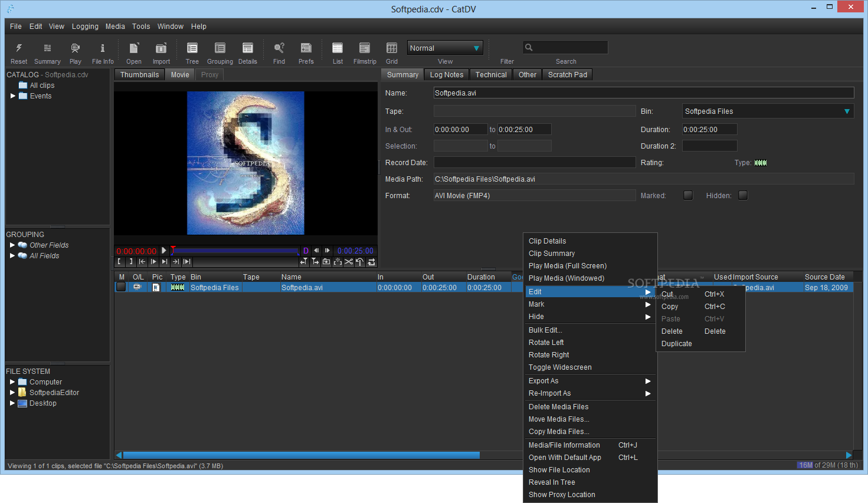Image resolution: width=868 pixels, height=503 pixels.
Task: Switch to the Technical tab
Action: (x=491, y=75)
